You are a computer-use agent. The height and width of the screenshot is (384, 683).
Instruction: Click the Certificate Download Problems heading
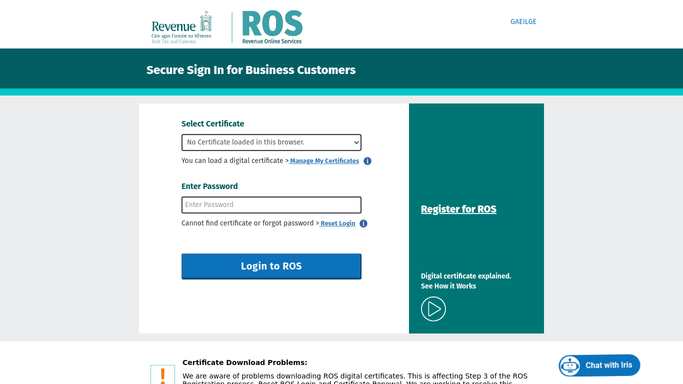(x=245, y=362)
